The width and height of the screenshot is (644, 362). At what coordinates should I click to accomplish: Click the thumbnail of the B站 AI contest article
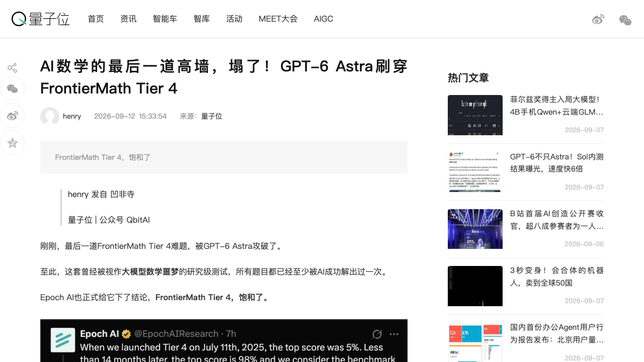(475, 229)
